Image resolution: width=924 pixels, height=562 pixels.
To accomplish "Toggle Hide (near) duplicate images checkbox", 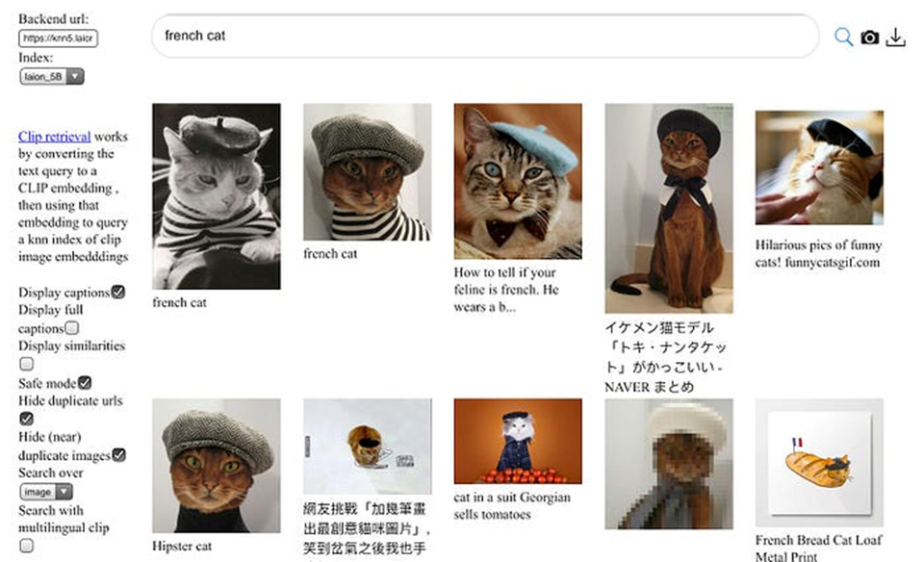I will tap(118, 455).
